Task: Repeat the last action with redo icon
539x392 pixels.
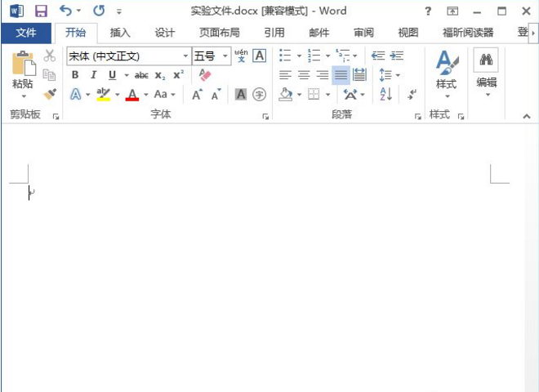Action: click(99, 11)
